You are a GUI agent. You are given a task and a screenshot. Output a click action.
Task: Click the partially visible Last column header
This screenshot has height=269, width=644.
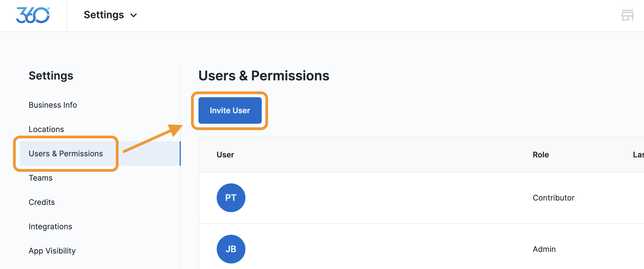click(x=638, y=155)
